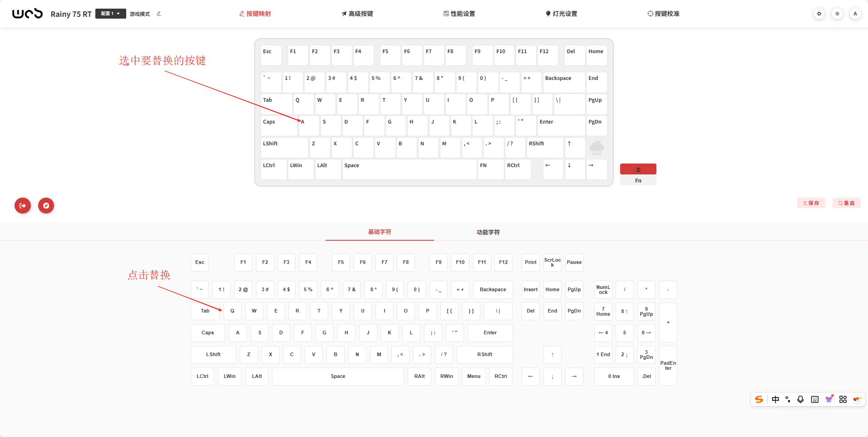Choose left arrow in character palette

(x=531, y=376)
